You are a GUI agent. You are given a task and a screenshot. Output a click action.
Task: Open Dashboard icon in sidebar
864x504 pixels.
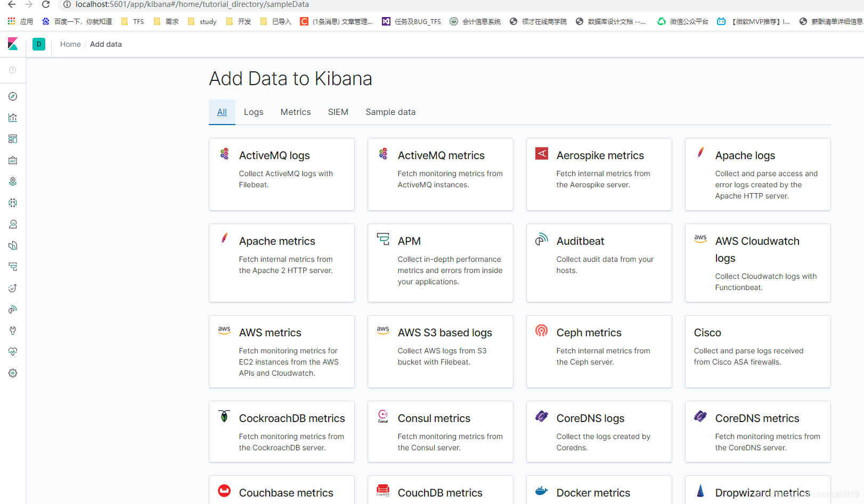pyautogui.click(x=13, y=139)
